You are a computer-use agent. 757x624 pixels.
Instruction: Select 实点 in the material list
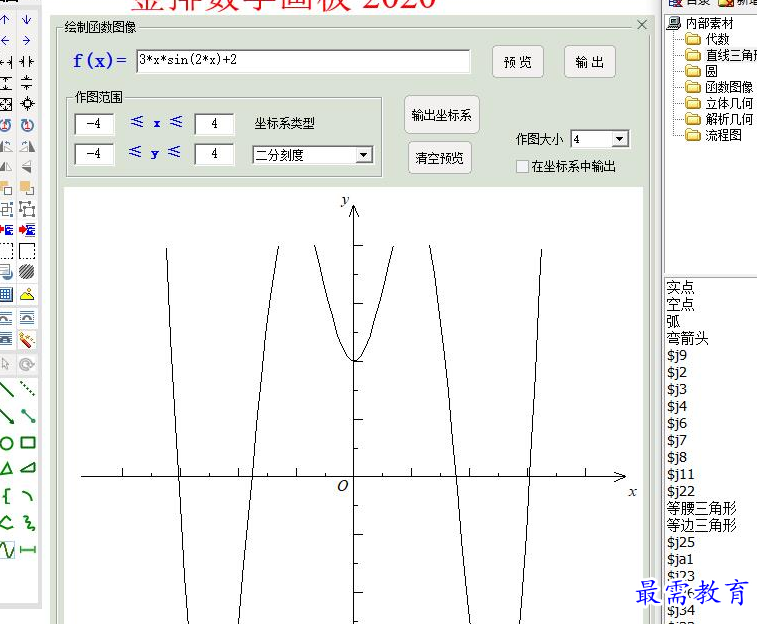tap(680, 288)
